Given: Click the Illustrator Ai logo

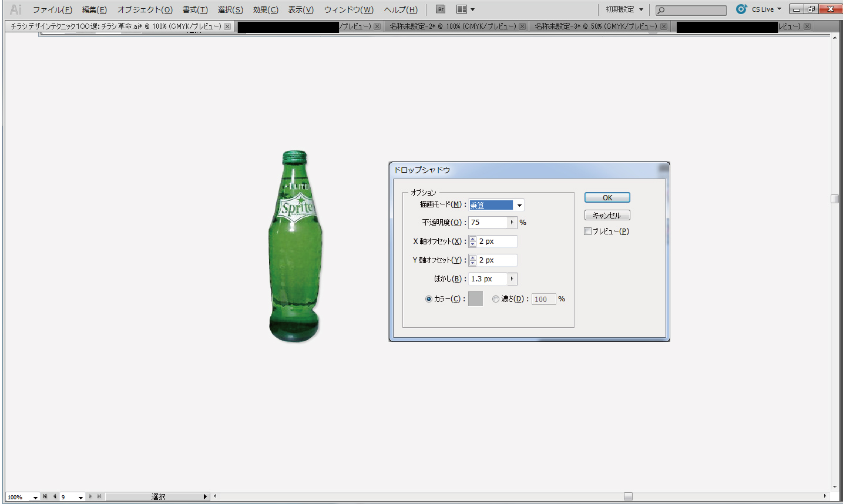Looking at the screenshot, I should pos(15,9).
